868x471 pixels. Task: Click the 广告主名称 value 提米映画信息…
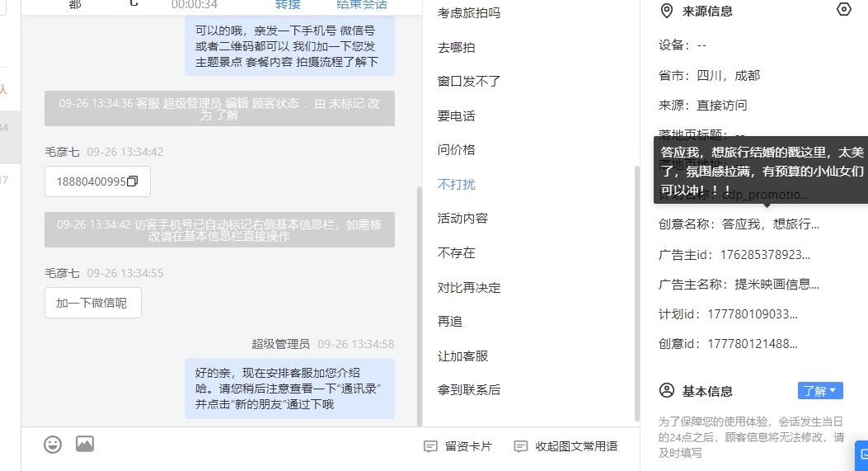(x=777, y=285)
